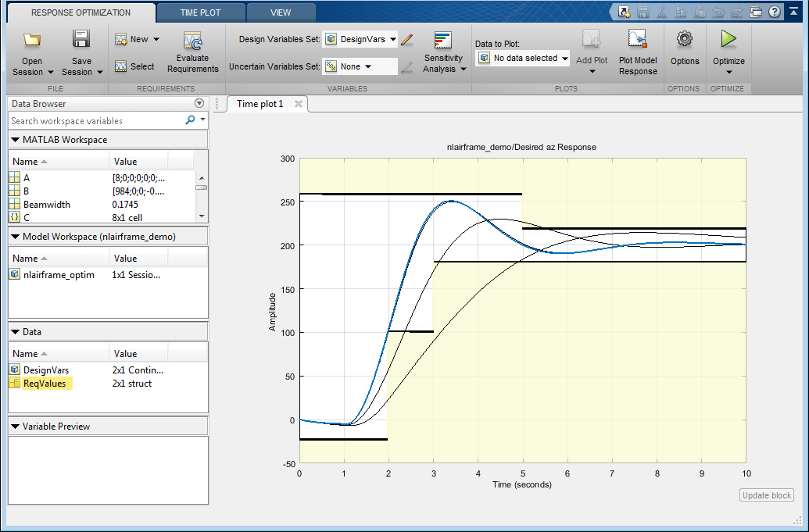Open Options gear settings
The width and height of the screenshot is (809, 532).
tap(685, 39)
